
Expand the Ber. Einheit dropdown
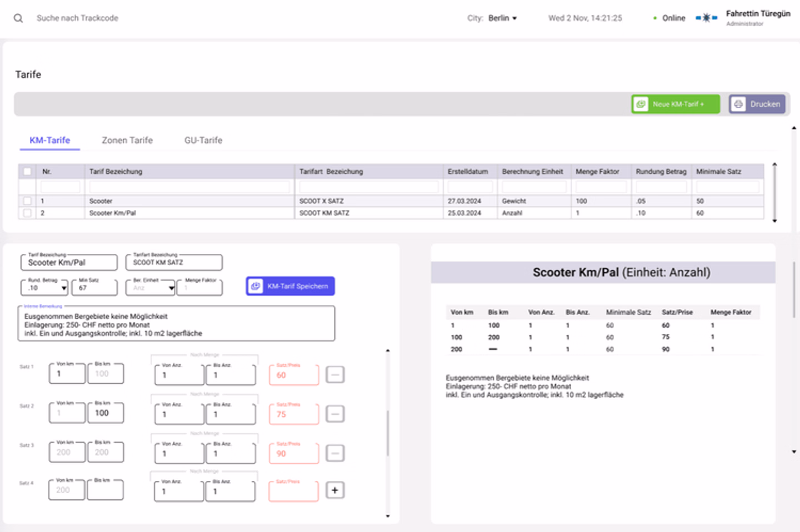(x=171, y=288)
